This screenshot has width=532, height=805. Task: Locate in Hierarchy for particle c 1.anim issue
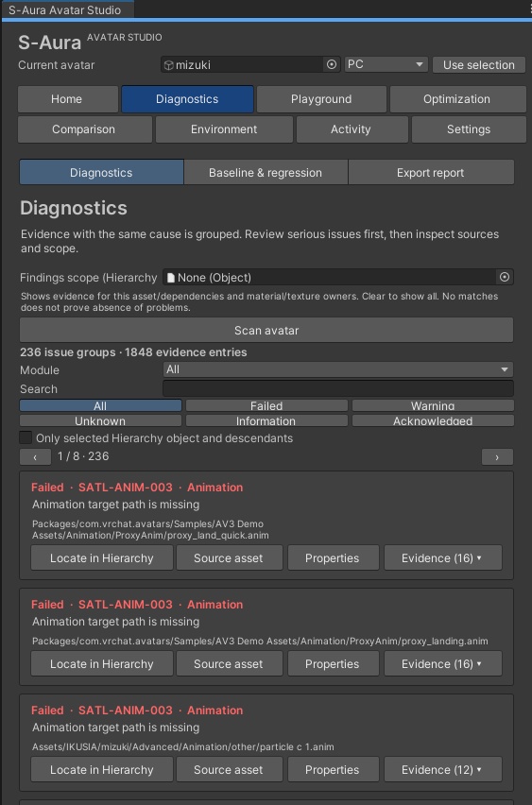point(102,770)
